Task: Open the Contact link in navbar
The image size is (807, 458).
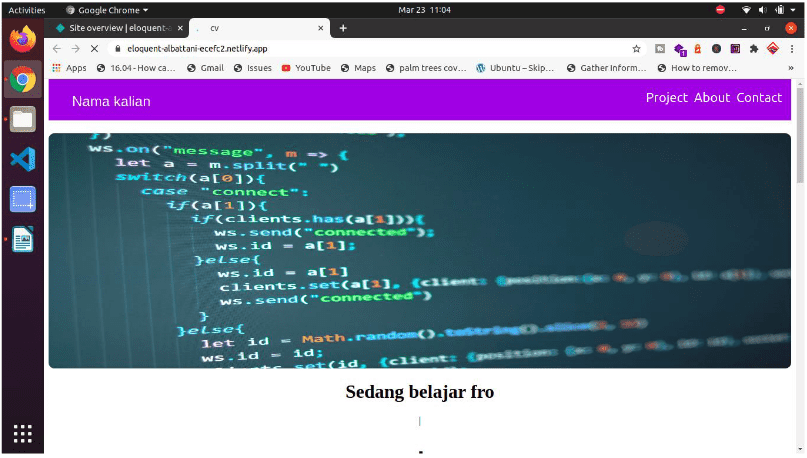Action: point(759,97)
